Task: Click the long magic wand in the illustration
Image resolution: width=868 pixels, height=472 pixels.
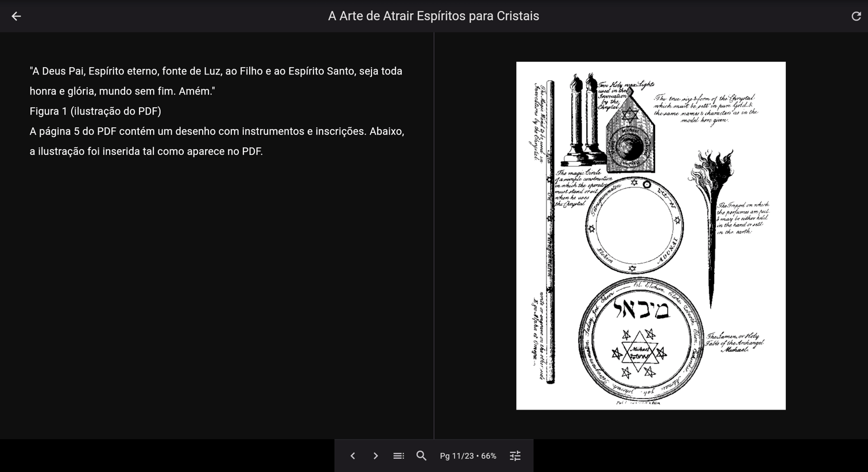Action: pos(550,229)
